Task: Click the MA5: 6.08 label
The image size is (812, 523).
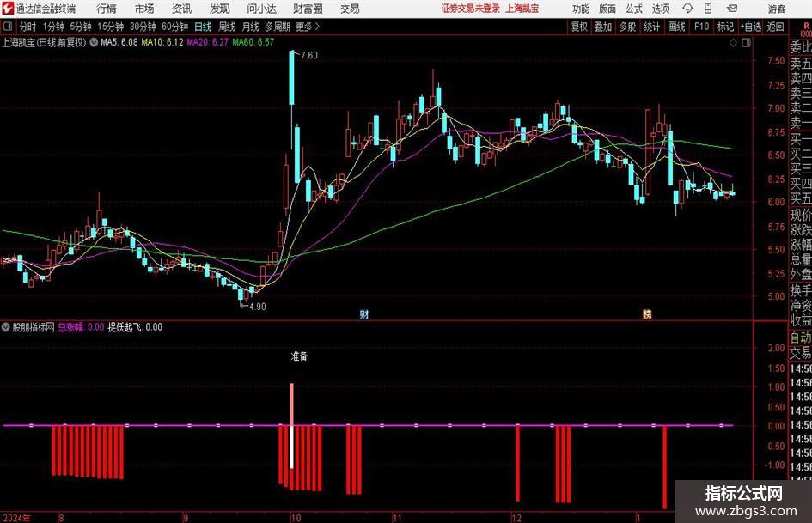Action: click(119, 42)
